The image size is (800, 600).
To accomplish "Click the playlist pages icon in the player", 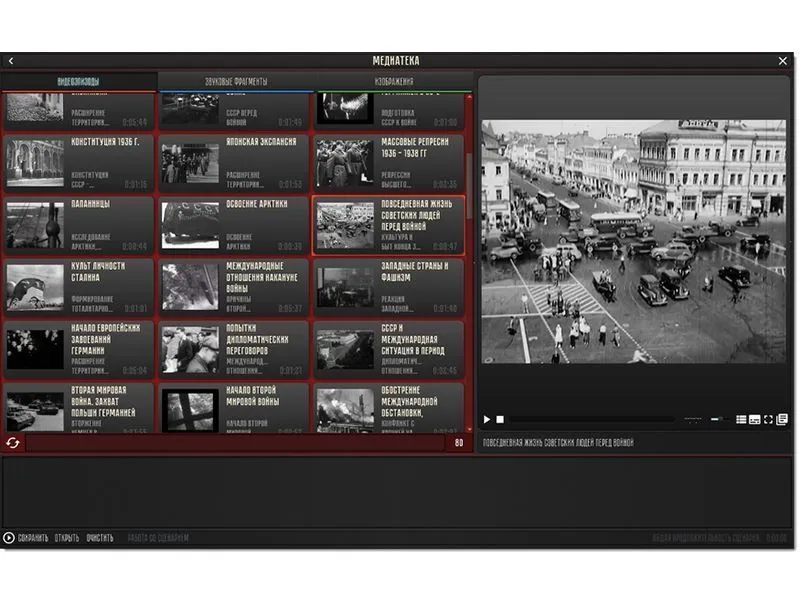I will pyautogui.click(x=782, y=420).
